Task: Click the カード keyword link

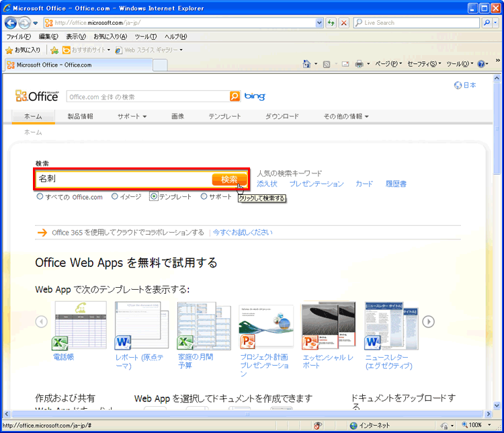Action: tap(364, 184)
